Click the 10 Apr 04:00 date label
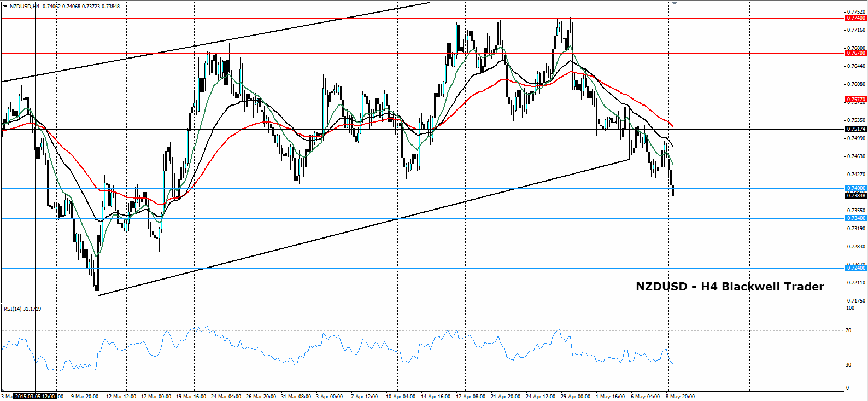 tap(401, 397)
